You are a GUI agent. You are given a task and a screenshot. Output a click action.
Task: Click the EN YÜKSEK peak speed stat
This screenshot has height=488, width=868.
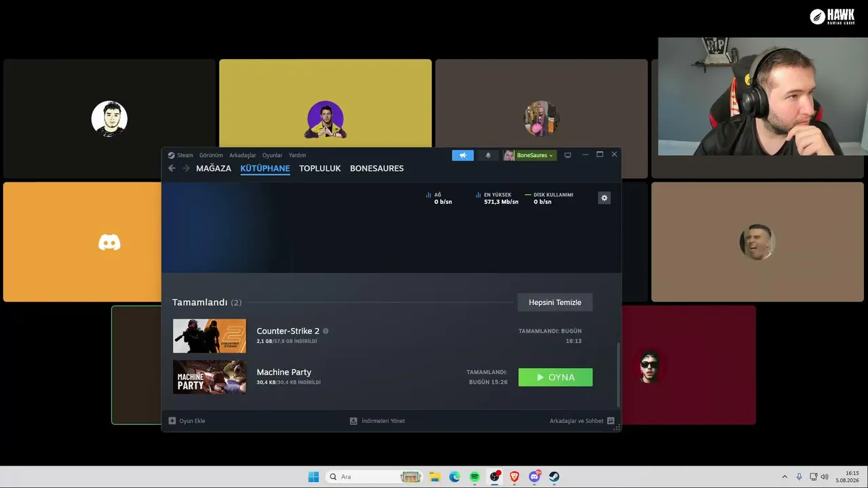(x=497, y=198)
